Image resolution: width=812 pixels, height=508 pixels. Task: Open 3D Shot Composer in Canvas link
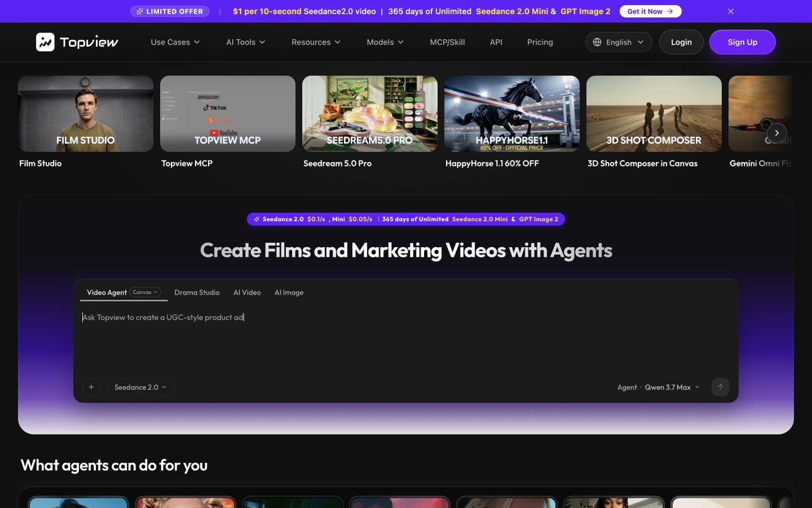pyautogui.click(x=642, y=163)
